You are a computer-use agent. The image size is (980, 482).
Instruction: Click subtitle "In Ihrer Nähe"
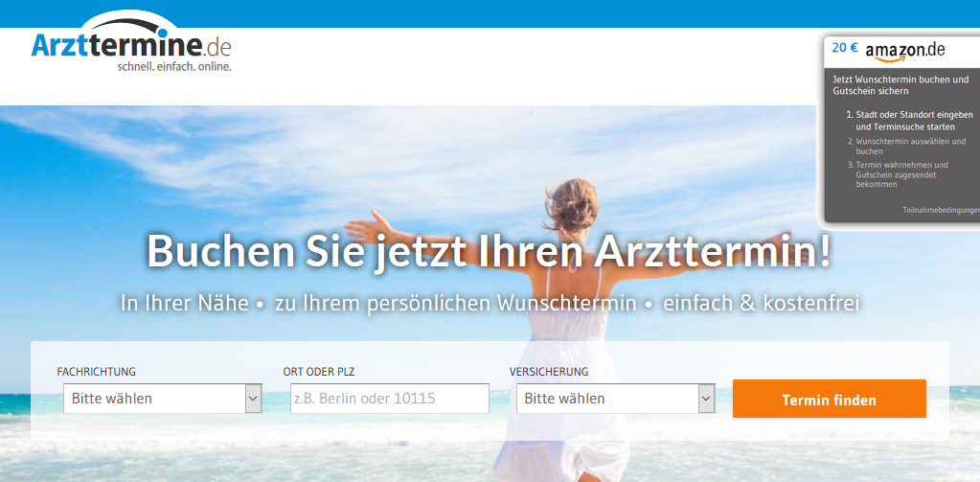click(184, 303)
